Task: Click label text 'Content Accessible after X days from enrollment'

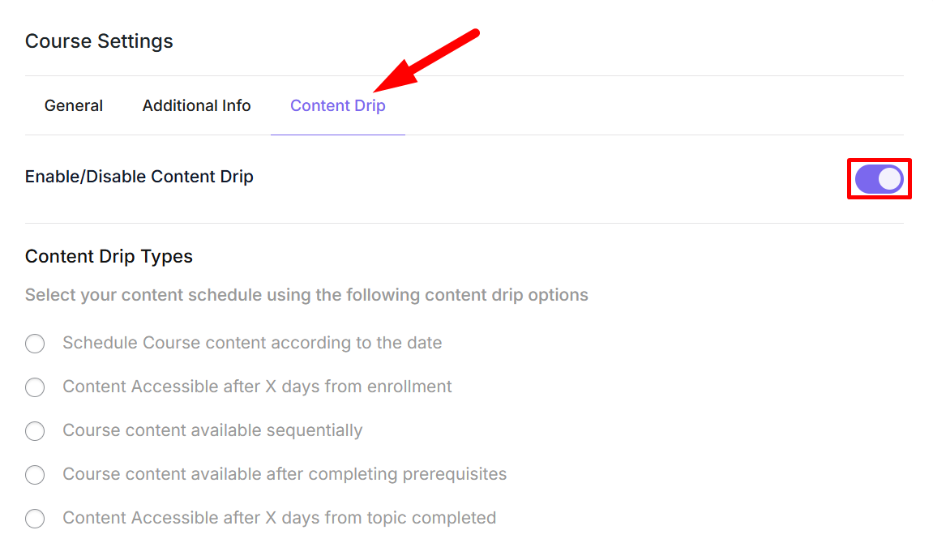Action: 257,387
